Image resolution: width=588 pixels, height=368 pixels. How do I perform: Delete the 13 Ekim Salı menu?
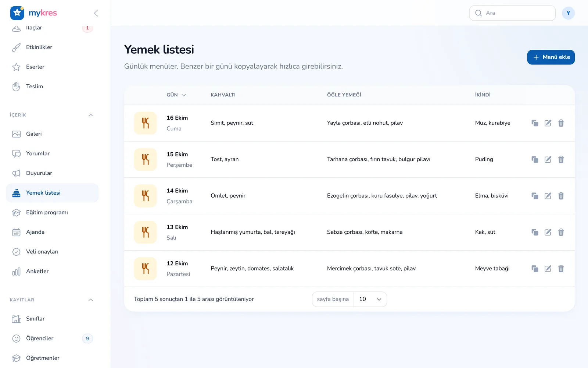[x=561, y=232]
